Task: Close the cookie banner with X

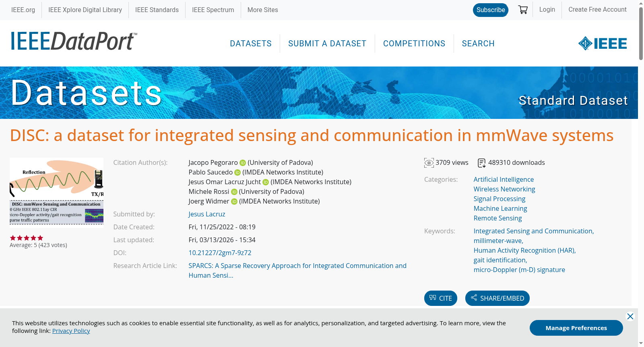Action: (630, 316)
